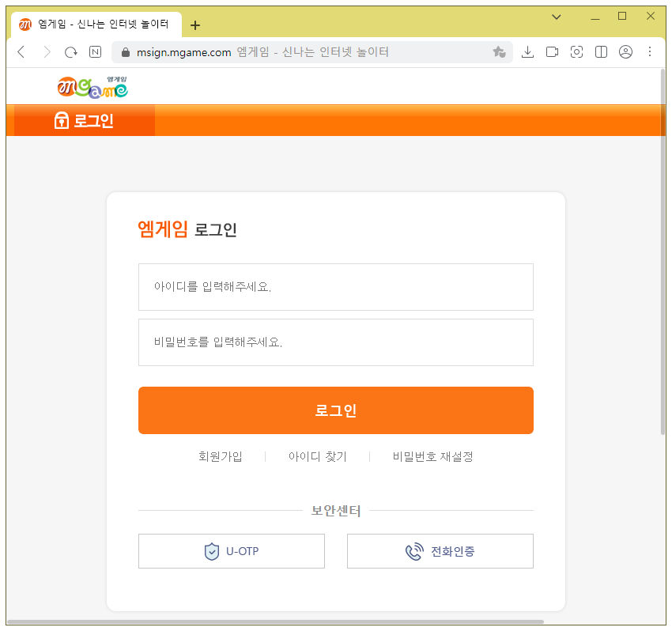Minimize the browser window
This screenshot has height=631, width=672.
coord(595,17)
